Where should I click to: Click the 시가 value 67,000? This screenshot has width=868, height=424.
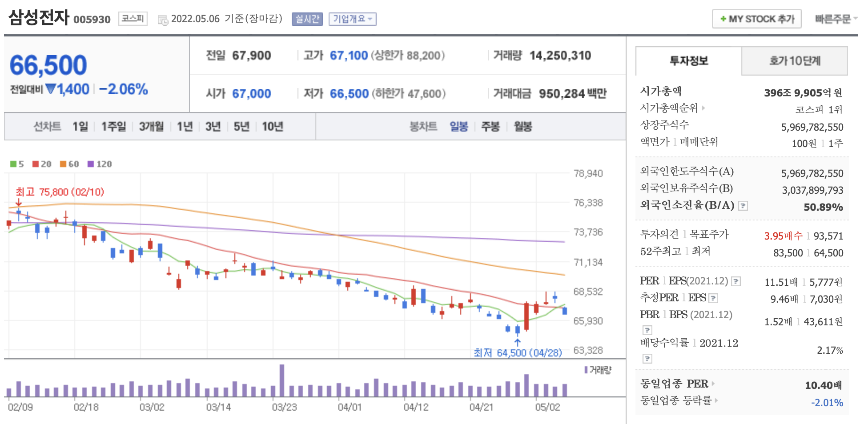tap(251, 94)
